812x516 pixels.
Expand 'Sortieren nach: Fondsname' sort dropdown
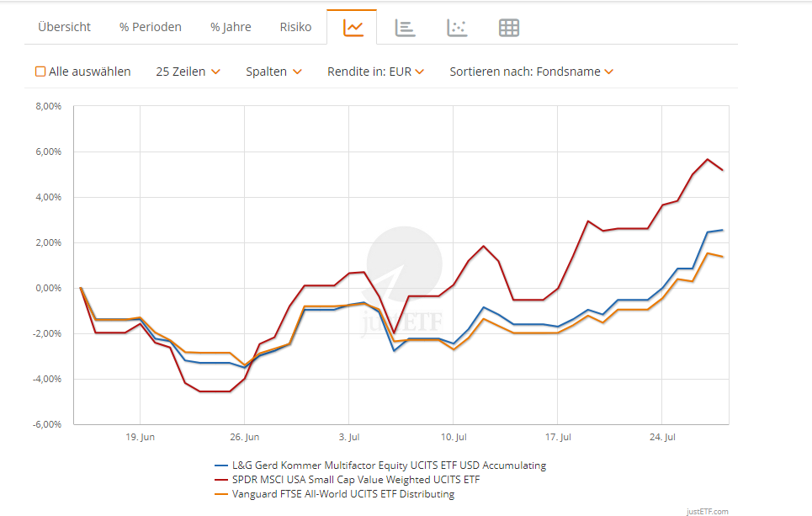(x=531, y=72)
